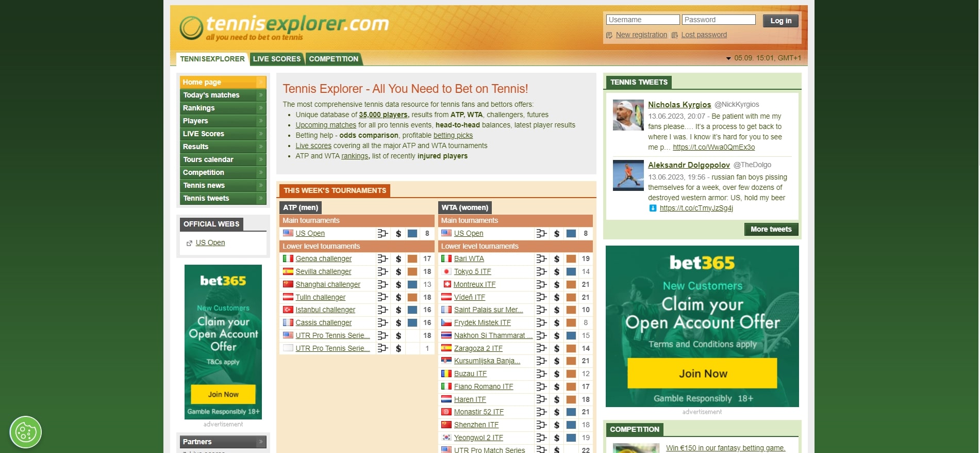
Task: Click Italy flag next to Genoa challenger
Action: (288, 258)
